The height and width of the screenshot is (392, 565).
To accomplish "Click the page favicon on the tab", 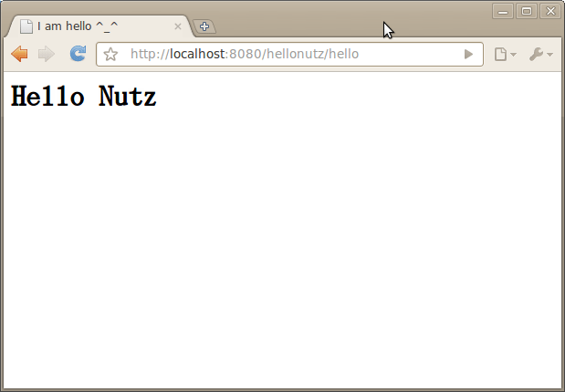I will click(x=26, y=26).
